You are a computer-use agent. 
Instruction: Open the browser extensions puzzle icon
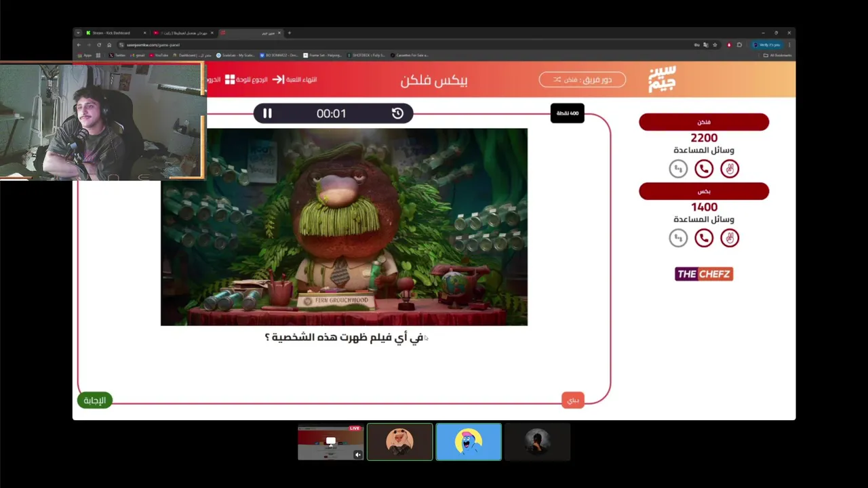(739, 45)
